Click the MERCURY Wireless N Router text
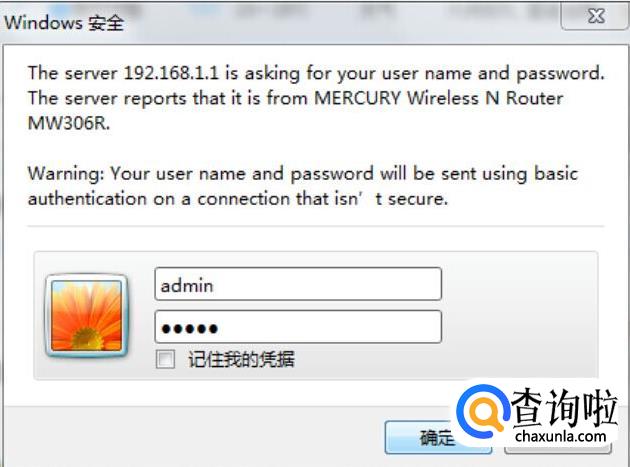This screenshot has width=630, height=467. 438,98
